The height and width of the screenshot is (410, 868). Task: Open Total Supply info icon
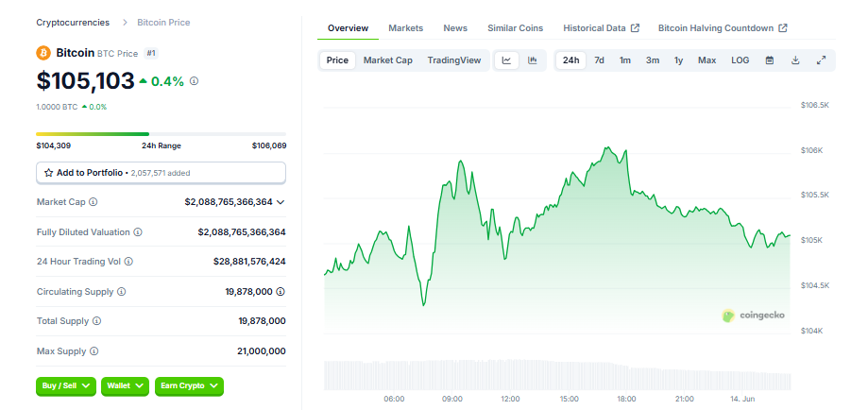coord(97,321)
